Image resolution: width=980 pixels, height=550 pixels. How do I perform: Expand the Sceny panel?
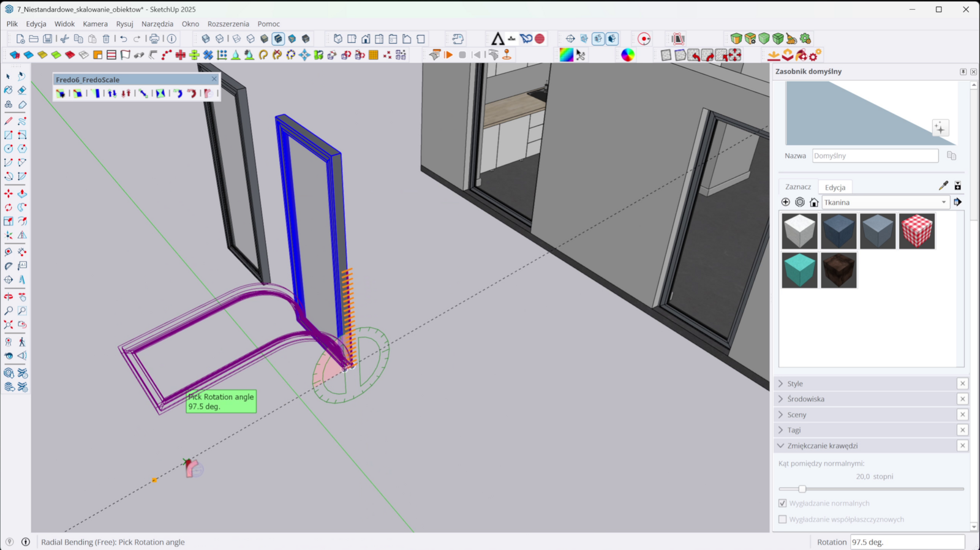796,415
